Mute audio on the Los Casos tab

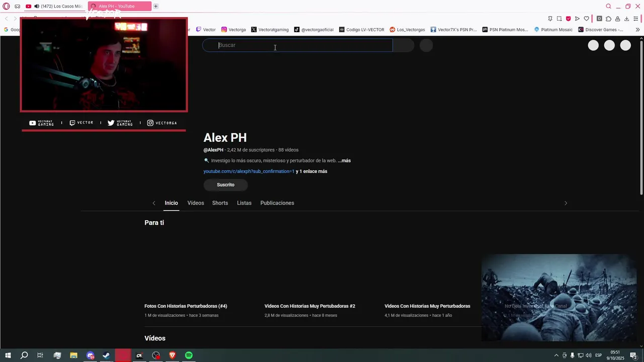coord(37,6)
